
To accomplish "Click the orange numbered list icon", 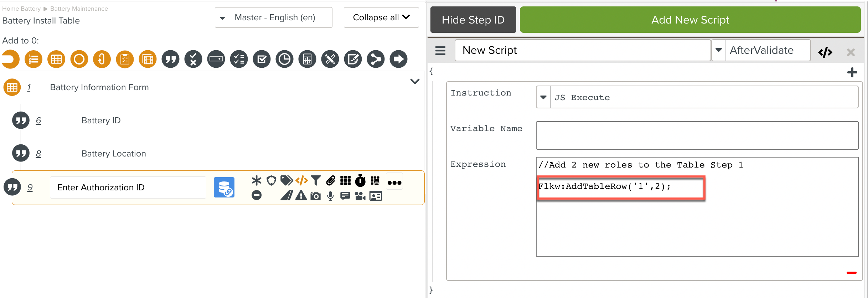I will [33, 59].
